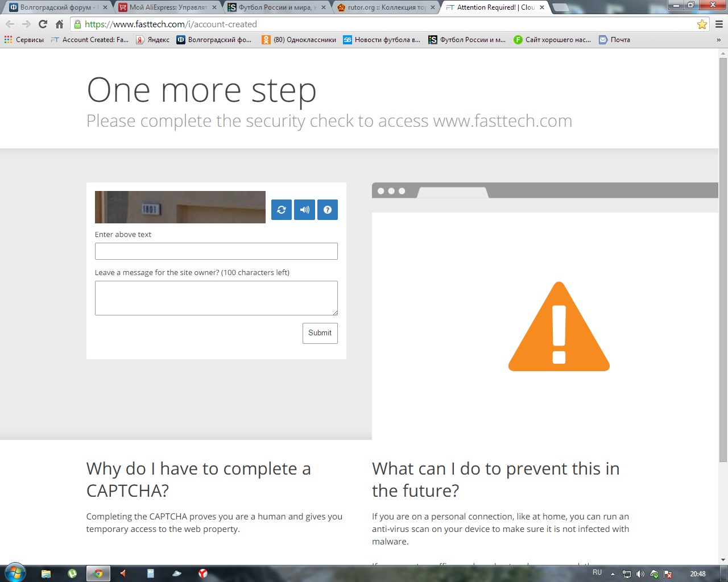Show more bookmarks with the chevron
Image resolution: width=728 pixels, height=582 pixels.
click(x=718, y=40)
